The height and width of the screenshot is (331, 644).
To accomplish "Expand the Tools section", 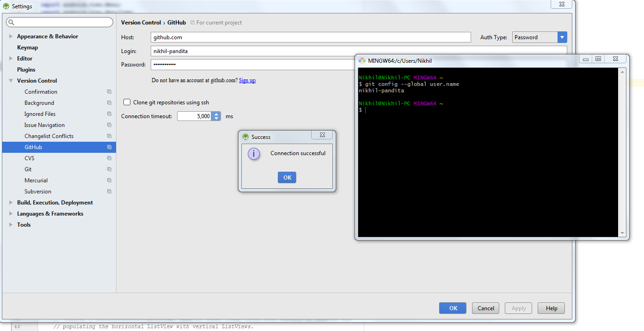I will 11,225.
